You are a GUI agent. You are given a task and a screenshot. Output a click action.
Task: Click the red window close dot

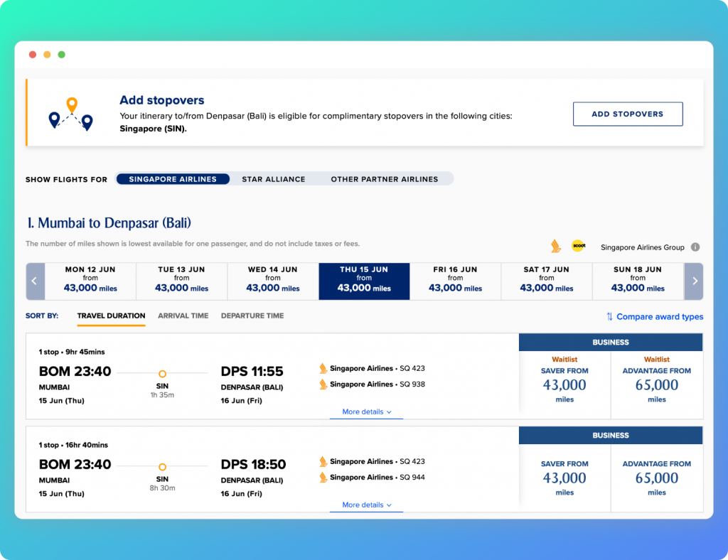[x=33, y=55]
